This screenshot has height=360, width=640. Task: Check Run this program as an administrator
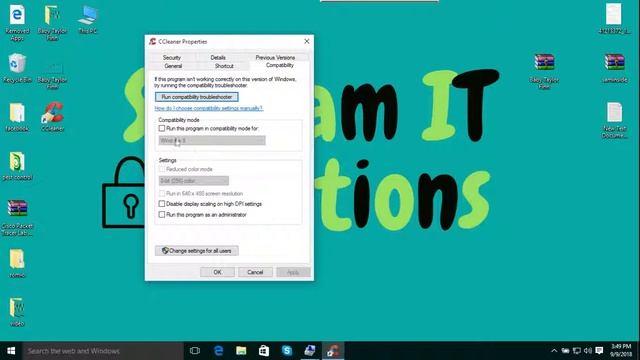162,214
